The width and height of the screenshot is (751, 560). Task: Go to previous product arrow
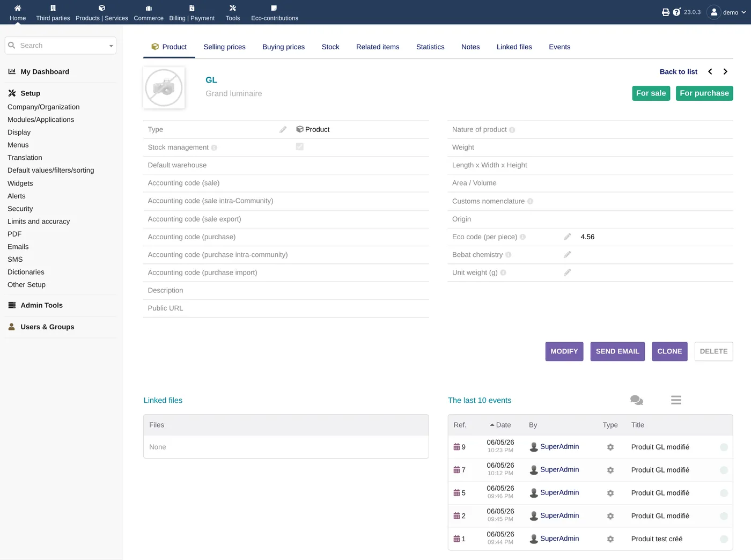point(710,71)
